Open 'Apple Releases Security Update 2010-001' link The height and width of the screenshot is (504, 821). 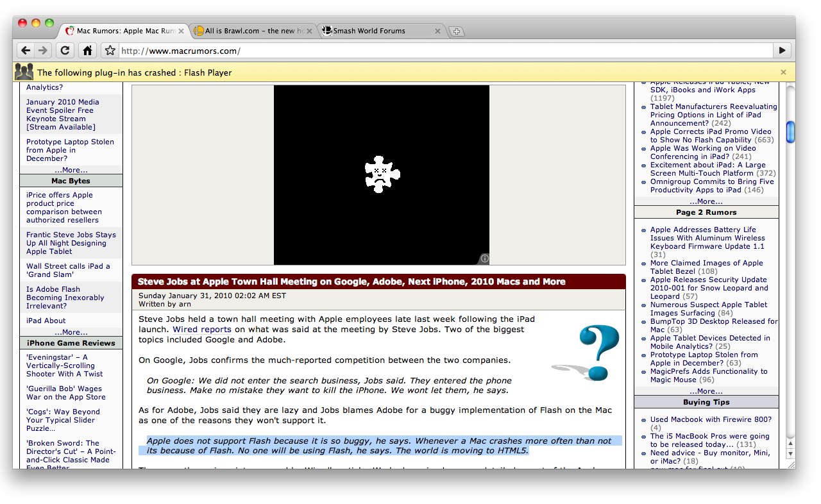(709, 288)
